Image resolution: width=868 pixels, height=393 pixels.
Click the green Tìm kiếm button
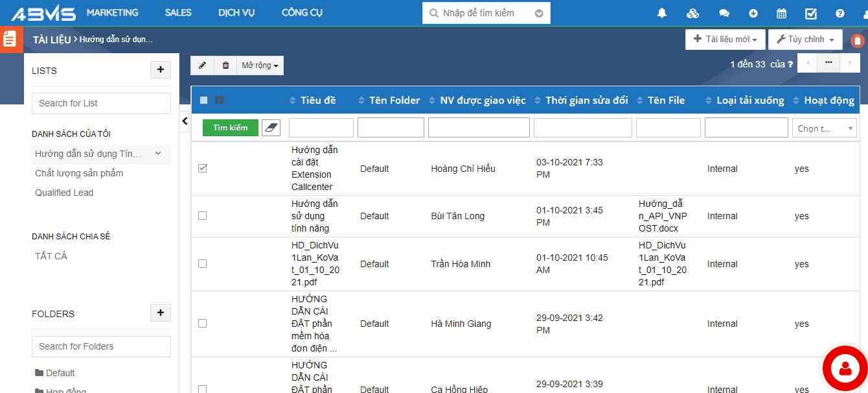tap(230, 128)
